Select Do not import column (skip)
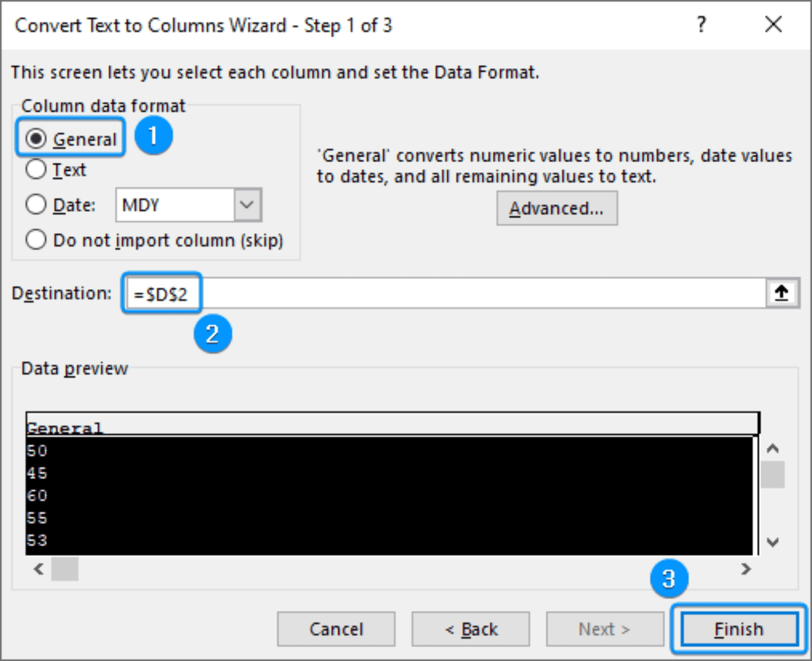The height and width of the screenshot is (661, 812). coord(36,240)
